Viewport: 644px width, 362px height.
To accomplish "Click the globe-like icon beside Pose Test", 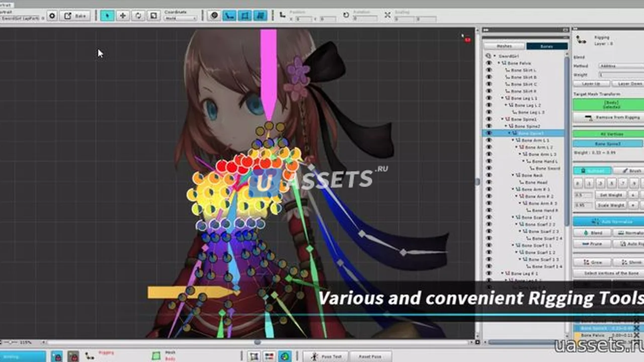I will pyautogui.click(x=284, y=356).
